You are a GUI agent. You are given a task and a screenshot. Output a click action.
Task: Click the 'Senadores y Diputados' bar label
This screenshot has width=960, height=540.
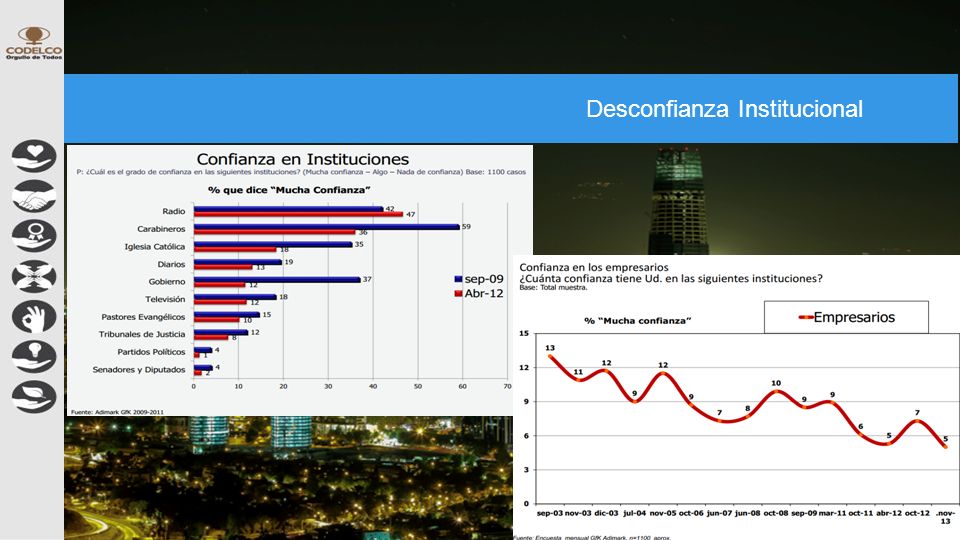click(x=139, y=370)
